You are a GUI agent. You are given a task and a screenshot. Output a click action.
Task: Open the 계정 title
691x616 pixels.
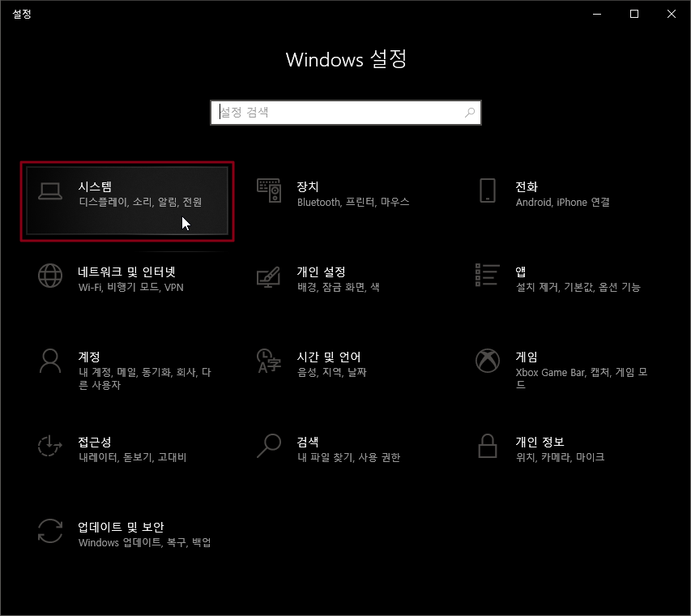pyautogui.click(x=89, y=357)
